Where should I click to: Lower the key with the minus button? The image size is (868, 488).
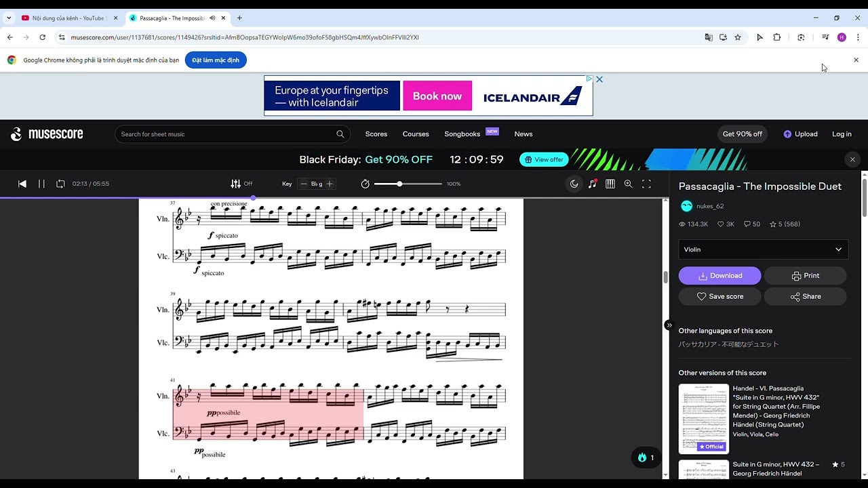(x=304, y=184)
